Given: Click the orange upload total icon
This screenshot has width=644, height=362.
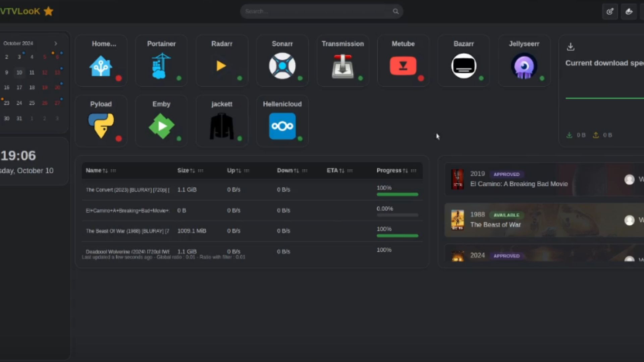Looking at the screenshot, I should 596,135.
